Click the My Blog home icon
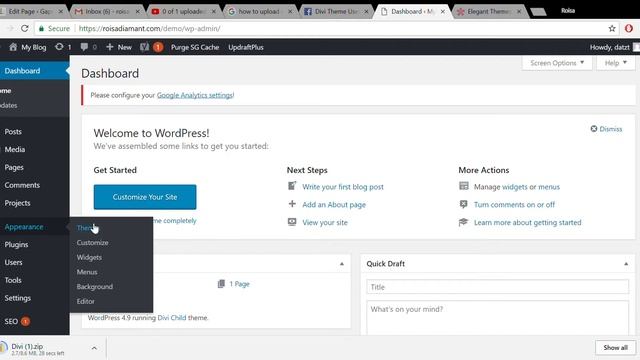The height and width of the screenshot is (360, 640). 13,47
